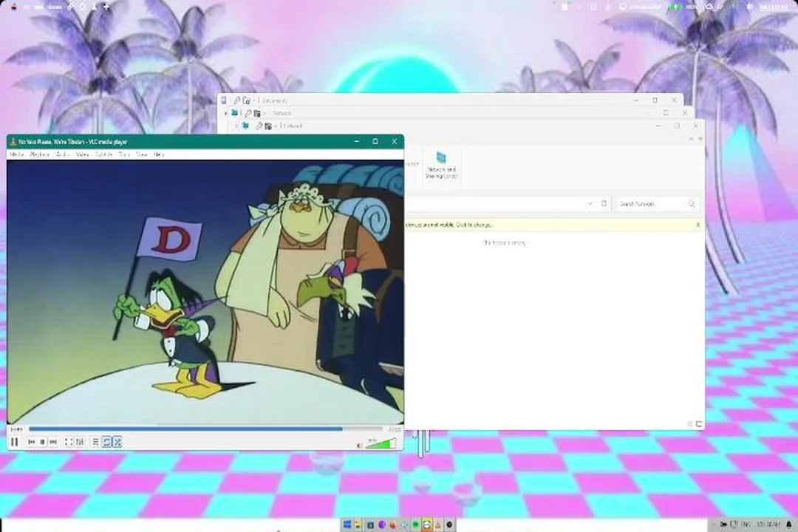Image resolution: width=798 pixels, height=532 pixels.
Task: Click the Documents window title bar icon
Action: tap(224, 100)
